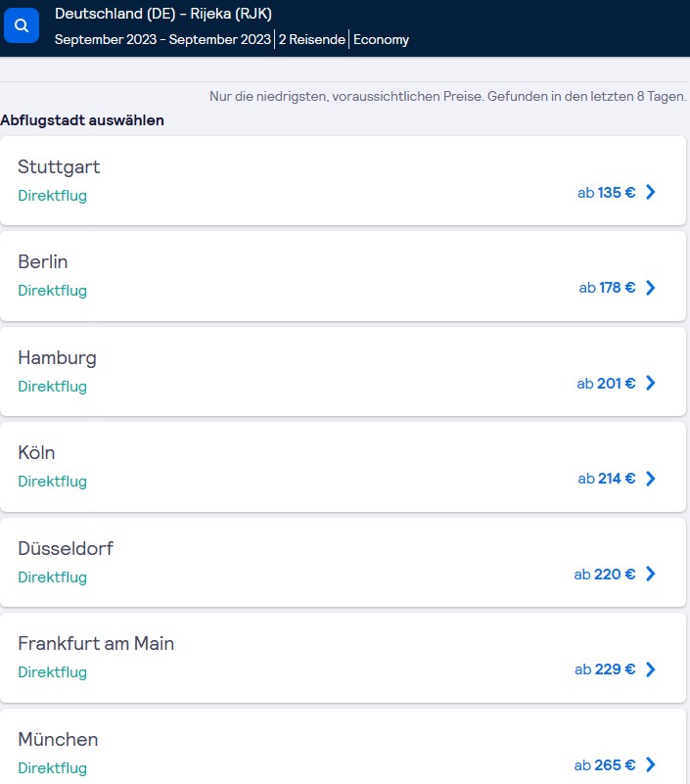Click the '2 Reisende' travelers summary
Screen dimensions: 690x784
[x=310, y=40]
